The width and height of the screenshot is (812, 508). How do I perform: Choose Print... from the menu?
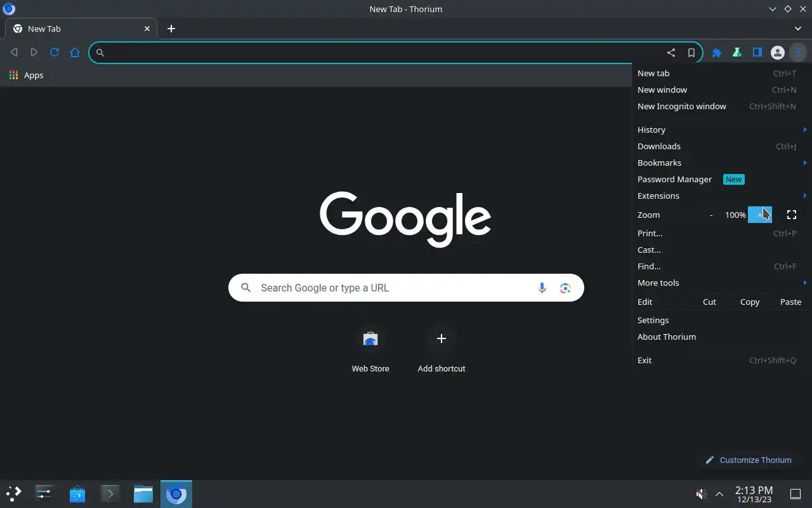[722, 233]
